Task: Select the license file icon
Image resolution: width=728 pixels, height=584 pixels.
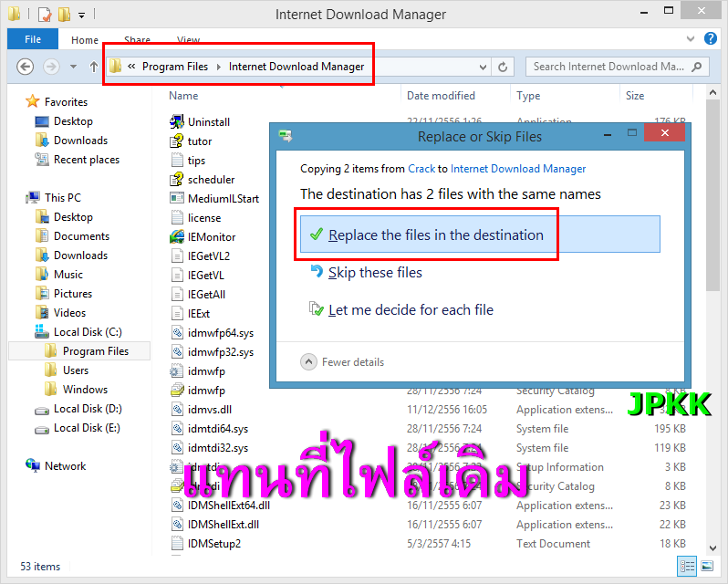Action: [x=177, y=218]
